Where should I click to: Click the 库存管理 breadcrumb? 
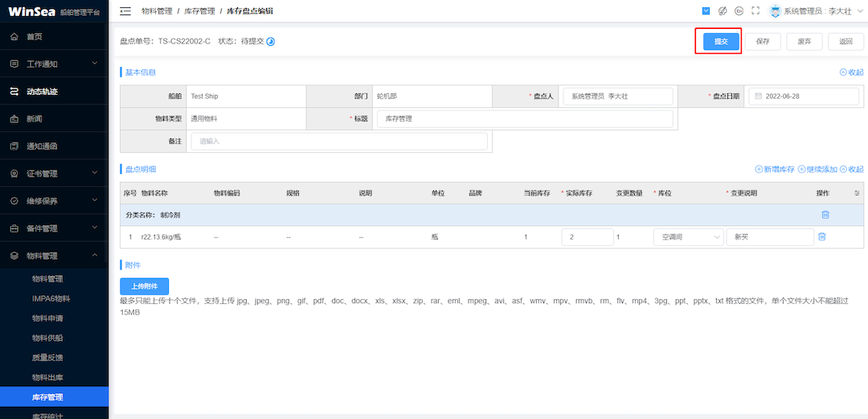coord(199,11)
